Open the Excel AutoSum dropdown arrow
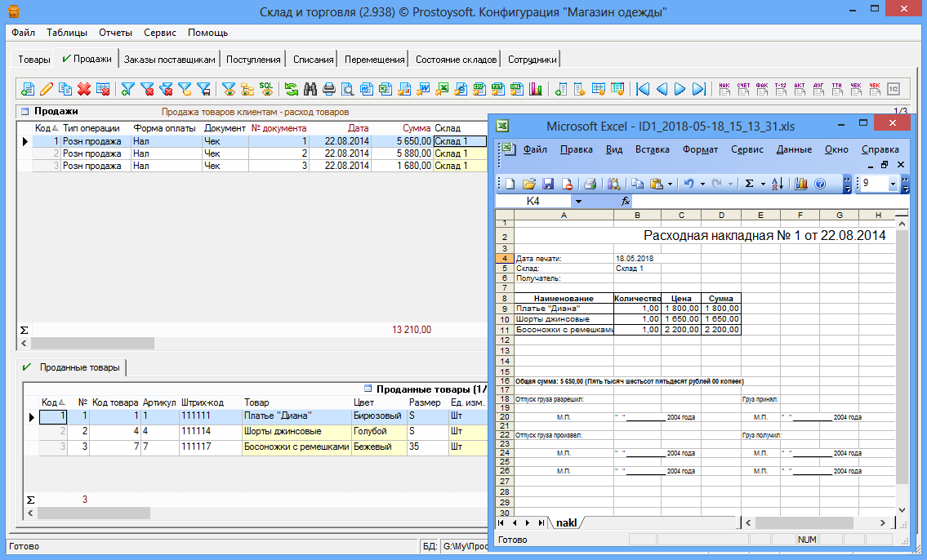Screen dimensions: 927x560 click(x=763, y=184)
